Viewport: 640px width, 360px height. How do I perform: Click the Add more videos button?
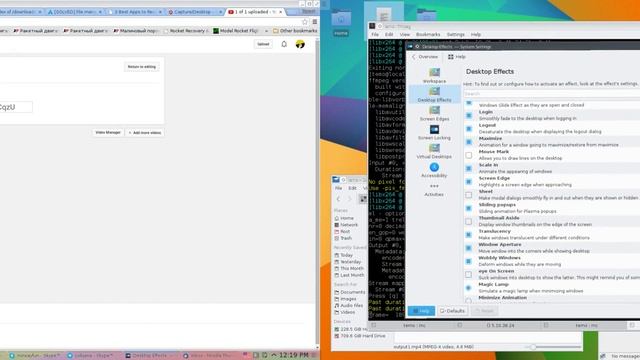(145, 133)
